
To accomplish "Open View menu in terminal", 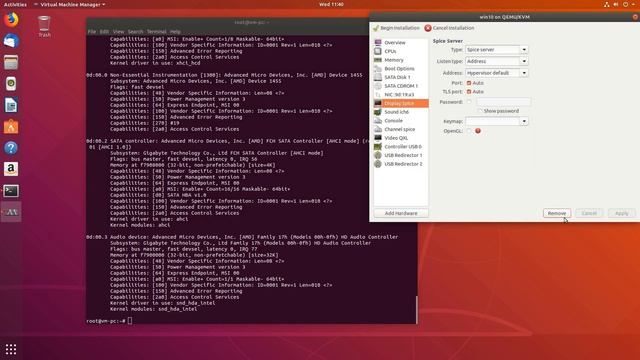I will pyautogui.click(x=118, y=31).
